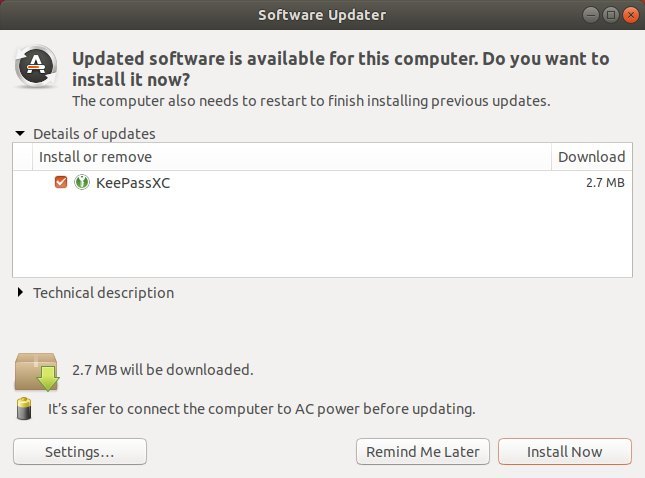Click the 2.7 MB size cell
The width and height of the screenshot is (645, 478).
click(605, 182)
